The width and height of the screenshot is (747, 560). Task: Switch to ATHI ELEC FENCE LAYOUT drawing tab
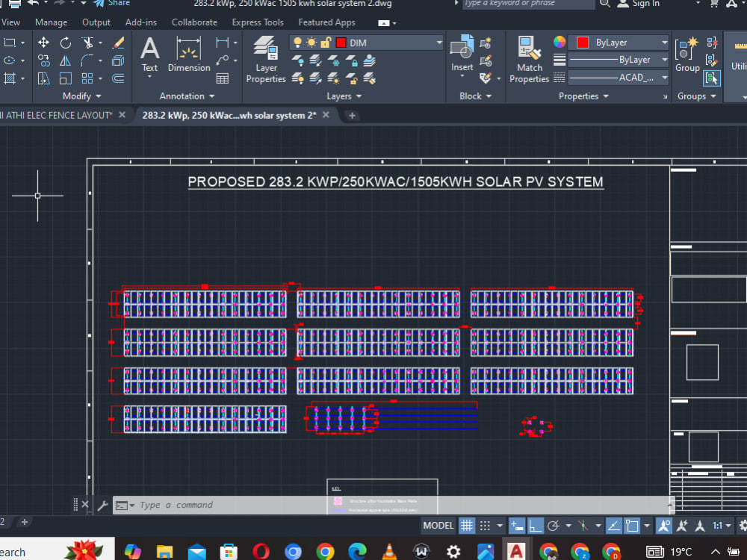coord(56,115)
